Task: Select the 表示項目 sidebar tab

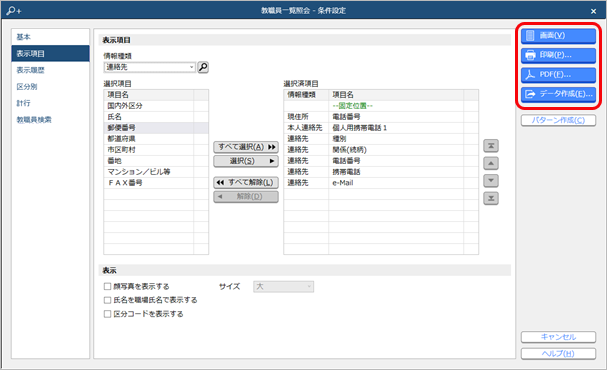Action: (x=50, y=53)
